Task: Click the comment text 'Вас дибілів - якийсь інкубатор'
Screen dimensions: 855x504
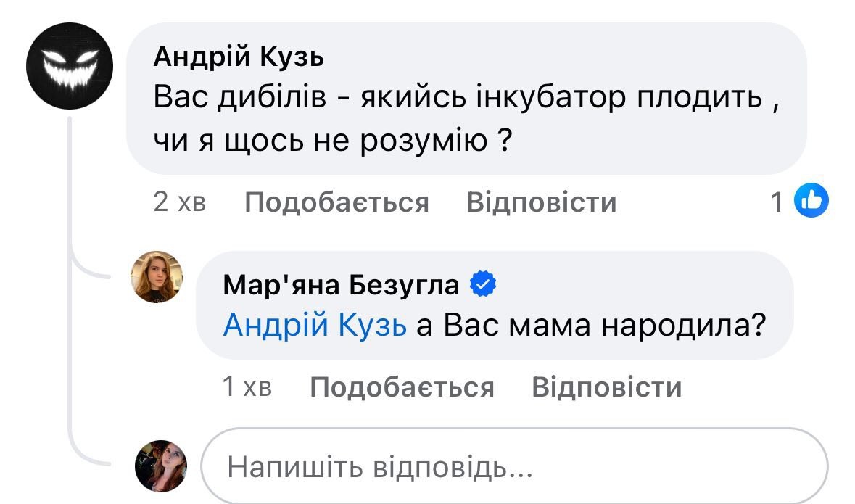Action: (x=464, y=97)
